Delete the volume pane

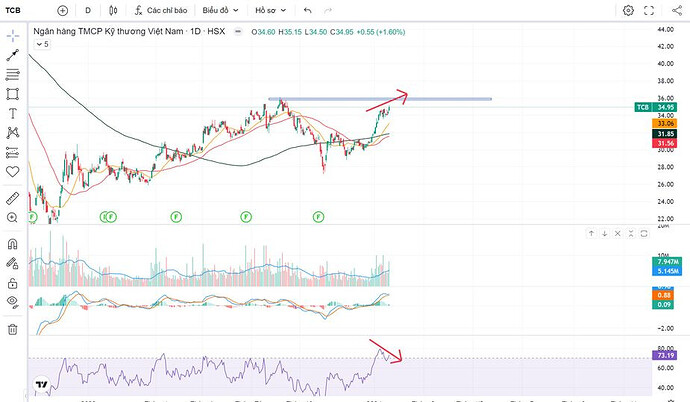click(617, 234)
